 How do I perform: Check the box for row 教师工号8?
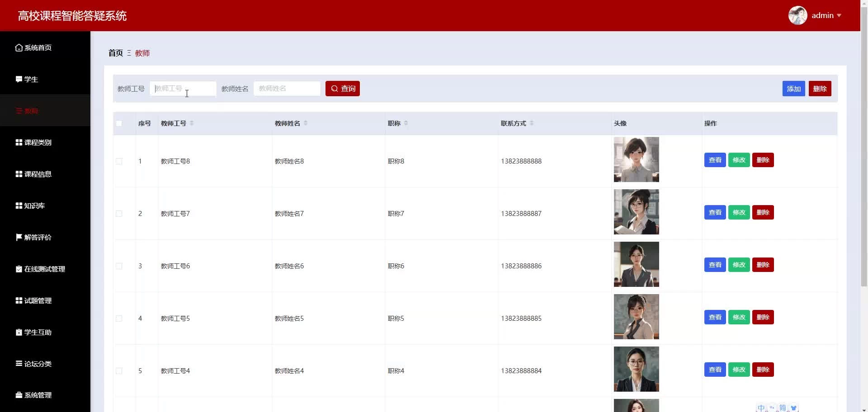click(x=119, y=161)
